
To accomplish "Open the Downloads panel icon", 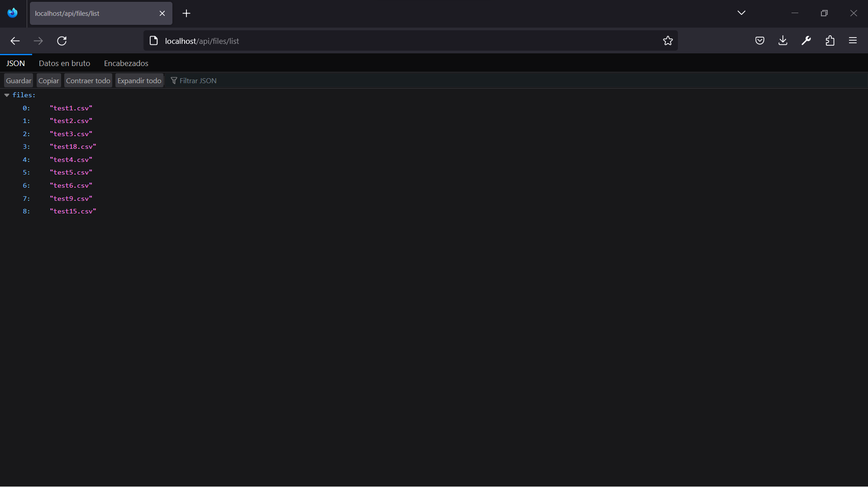I will (782, 40).
